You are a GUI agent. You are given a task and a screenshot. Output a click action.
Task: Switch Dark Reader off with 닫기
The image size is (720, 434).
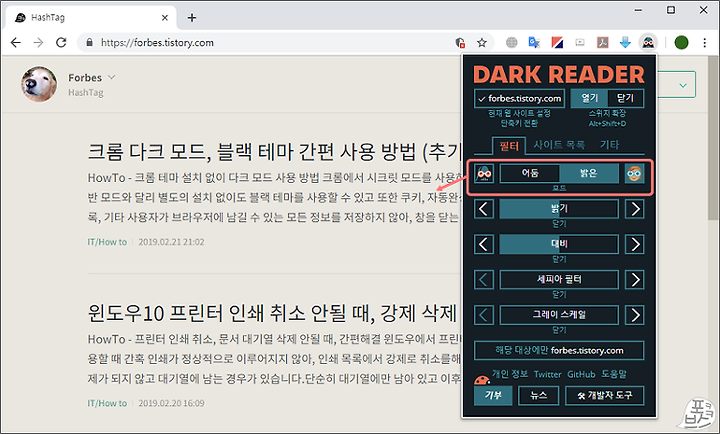pos(625,98)
